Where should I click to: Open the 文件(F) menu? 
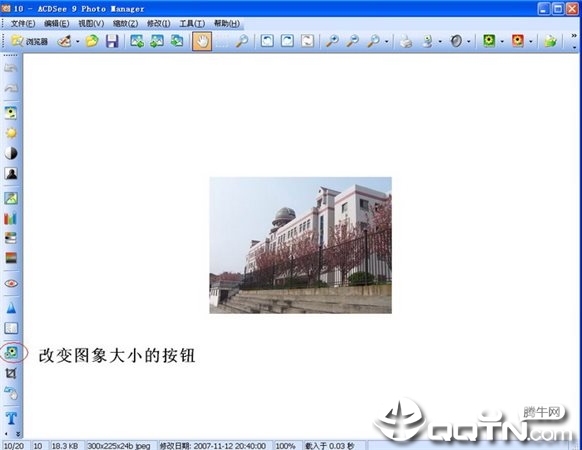point(23,23)
